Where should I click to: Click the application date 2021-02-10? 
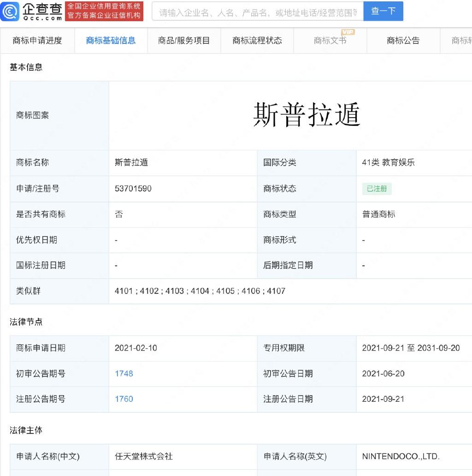136,348
